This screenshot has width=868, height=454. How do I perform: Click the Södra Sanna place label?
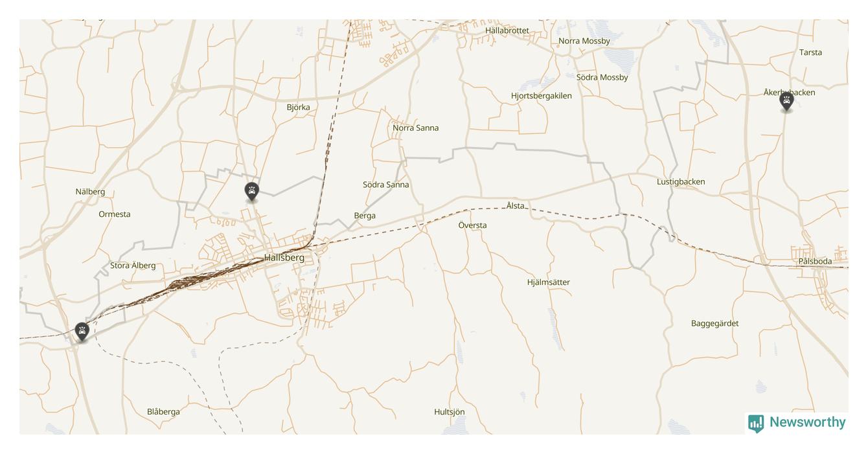386,185
